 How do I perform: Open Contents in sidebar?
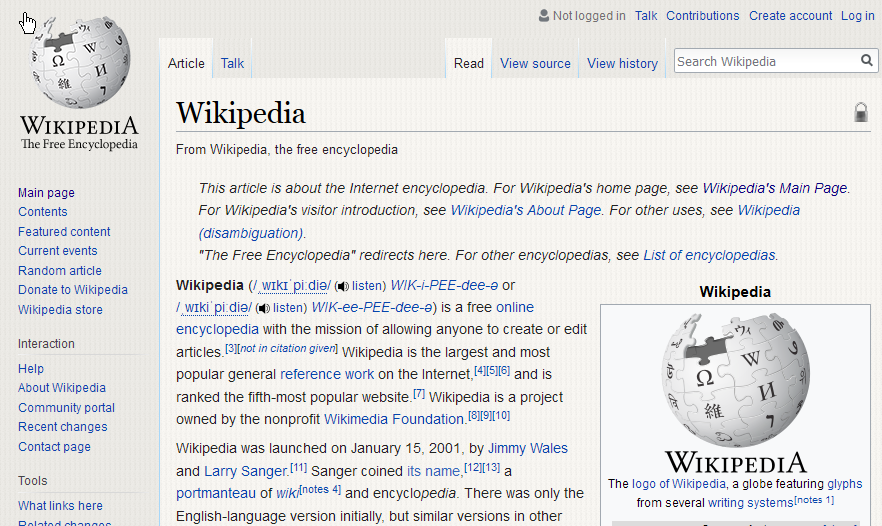click(43, 212)
